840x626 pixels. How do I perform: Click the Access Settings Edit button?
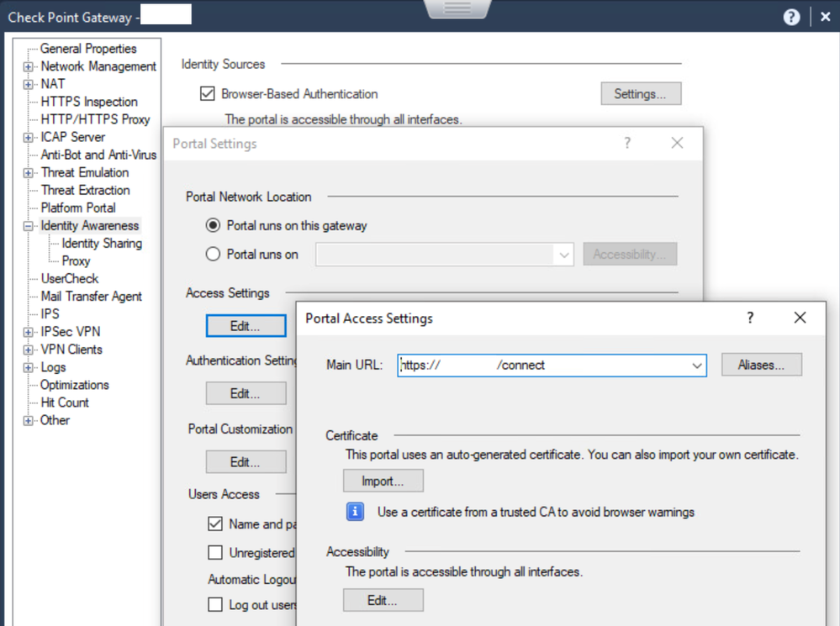246,325
